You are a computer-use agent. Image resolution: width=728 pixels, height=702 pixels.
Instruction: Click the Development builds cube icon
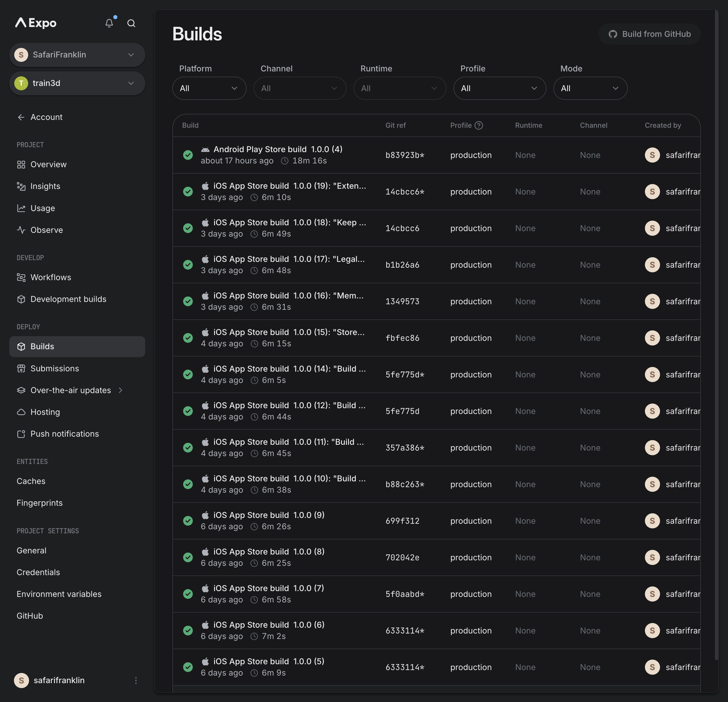[x=21, y=299]
